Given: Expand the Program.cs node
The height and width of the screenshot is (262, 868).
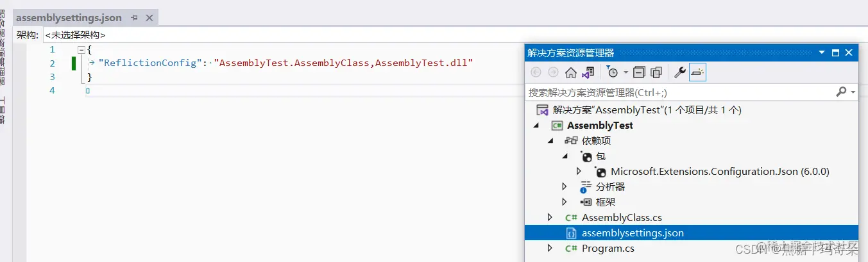Looking at the screenshot, I should point(550,248).
